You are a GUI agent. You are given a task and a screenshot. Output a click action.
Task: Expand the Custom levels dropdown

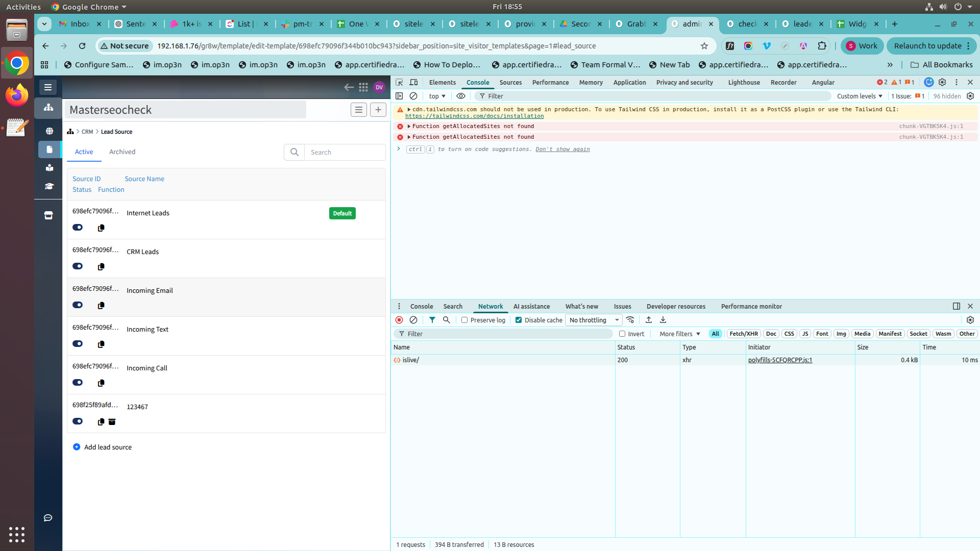[x=860, y=96]
